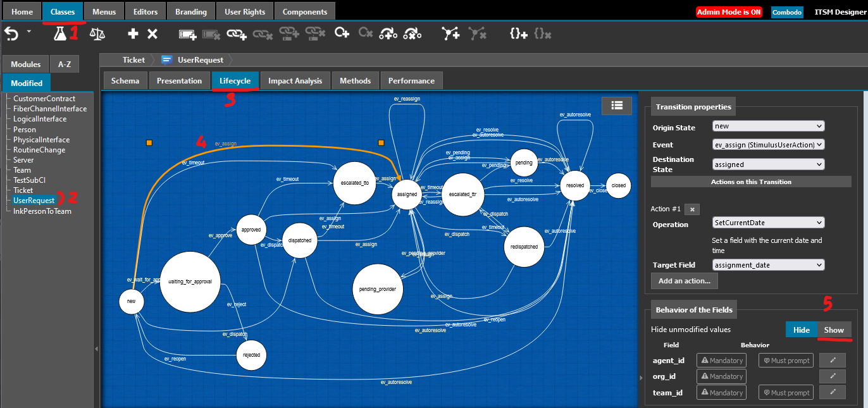
Task: Toggle Hide for unmodified values
Action: tap(802, 330)
